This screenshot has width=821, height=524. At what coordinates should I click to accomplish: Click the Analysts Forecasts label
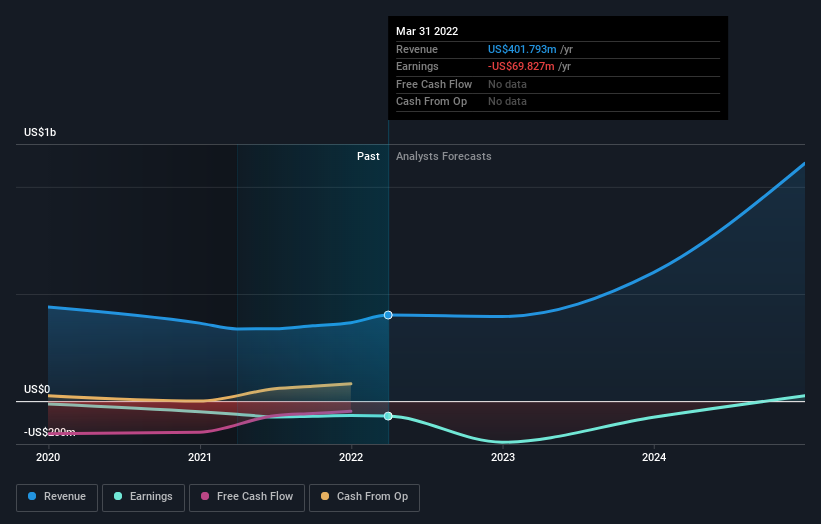pyautogui.click(x=443, y=157)
